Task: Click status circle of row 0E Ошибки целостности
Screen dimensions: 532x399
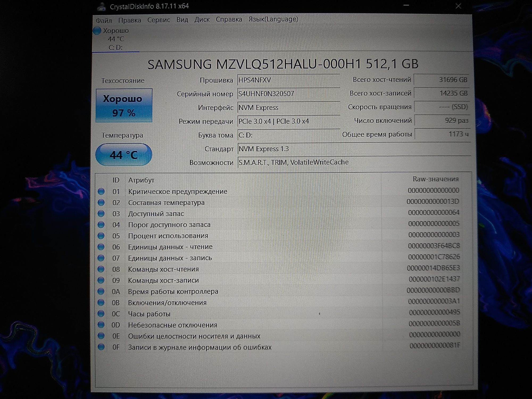Action: [101, 336]
